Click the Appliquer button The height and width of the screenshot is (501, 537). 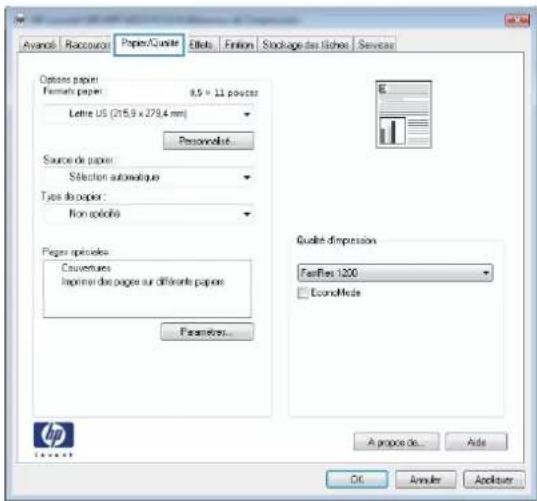tap(494, 479)
